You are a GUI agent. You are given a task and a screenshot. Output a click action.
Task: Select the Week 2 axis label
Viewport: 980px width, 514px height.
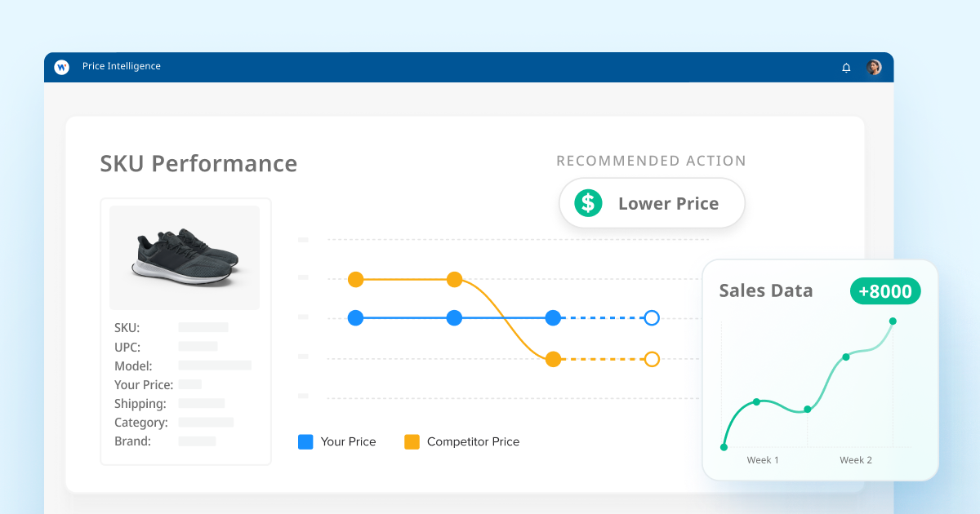pos(856,460)
